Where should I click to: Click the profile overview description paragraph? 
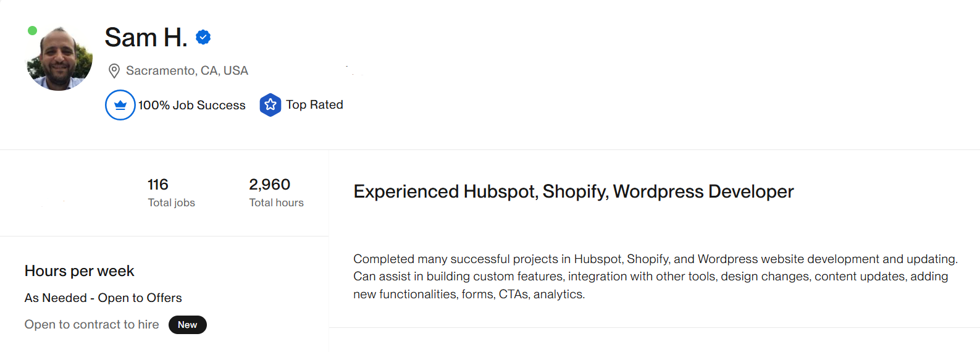tap(656, 277)
